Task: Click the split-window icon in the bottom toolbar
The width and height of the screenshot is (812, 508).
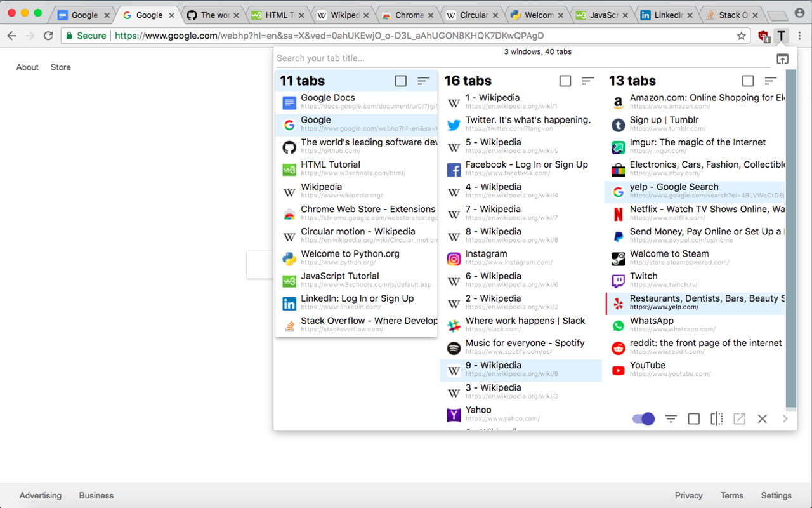Action: coord(716,418)
